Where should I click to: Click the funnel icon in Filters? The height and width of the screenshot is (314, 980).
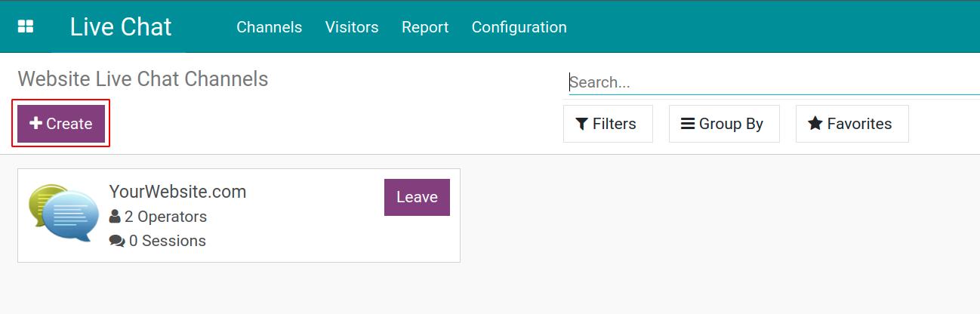[581, 124]
